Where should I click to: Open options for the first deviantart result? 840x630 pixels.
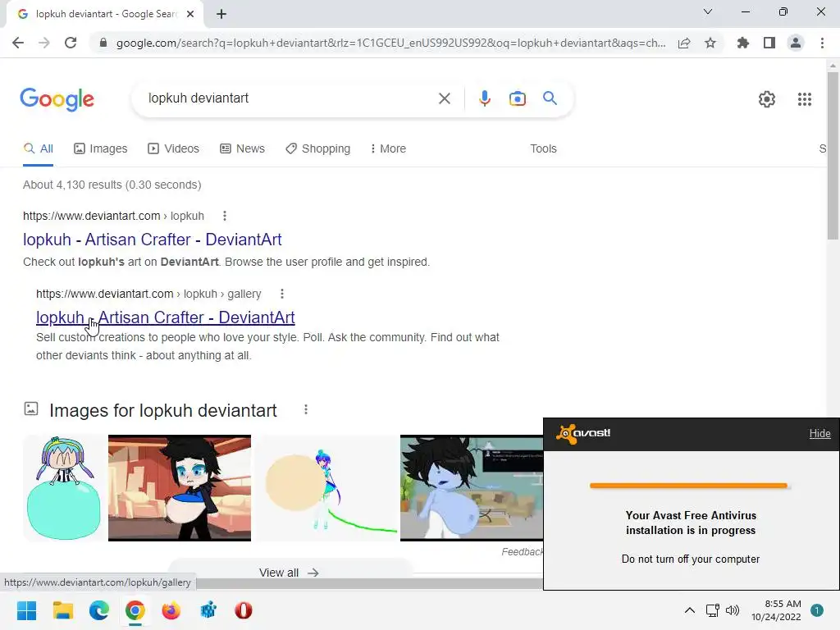(x=225, y=216)
